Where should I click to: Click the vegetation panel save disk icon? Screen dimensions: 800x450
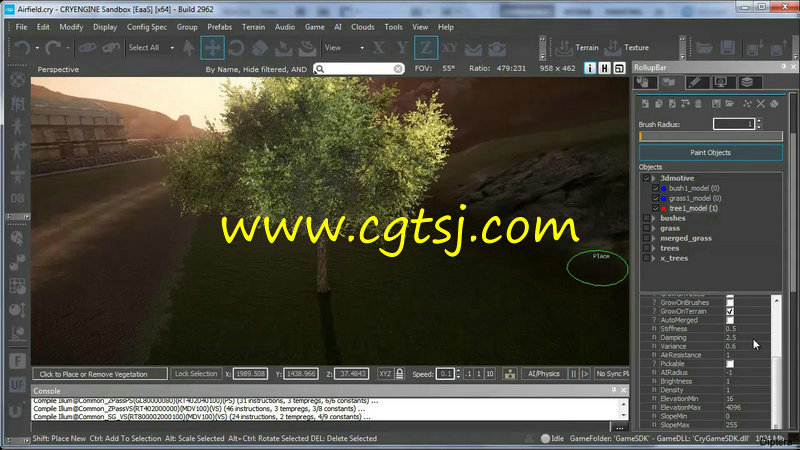[716, 104]
